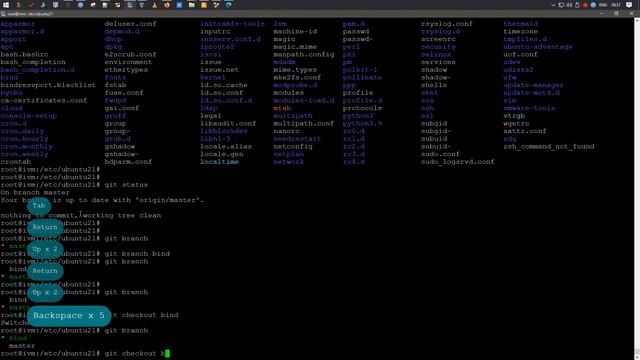Open VLC cone icon in taskbar
This screenshot has height=360, width=640.
154,5
